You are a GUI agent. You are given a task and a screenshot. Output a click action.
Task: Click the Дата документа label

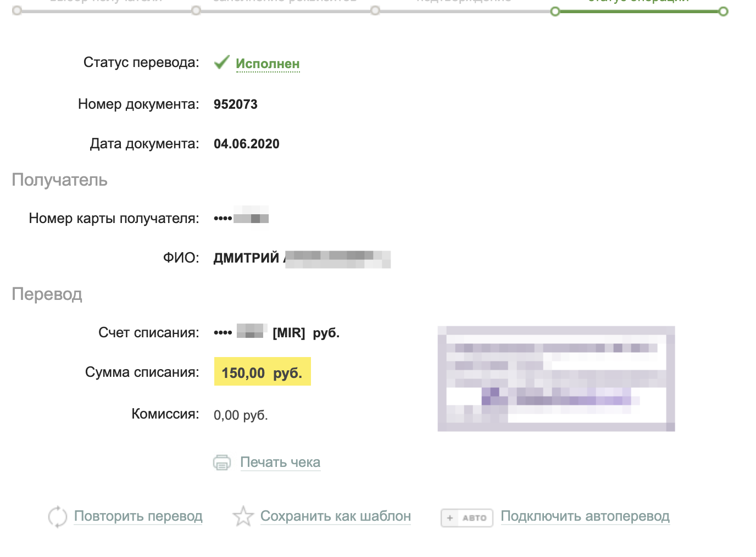point(144,144)
